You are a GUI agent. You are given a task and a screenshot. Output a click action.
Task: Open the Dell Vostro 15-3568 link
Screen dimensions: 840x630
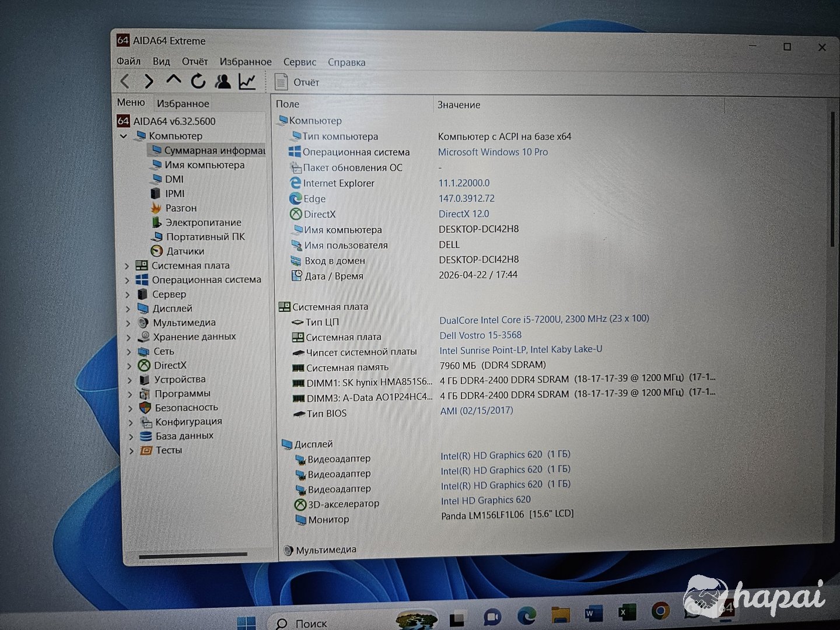pyautogui.click(x=481, y=335)
